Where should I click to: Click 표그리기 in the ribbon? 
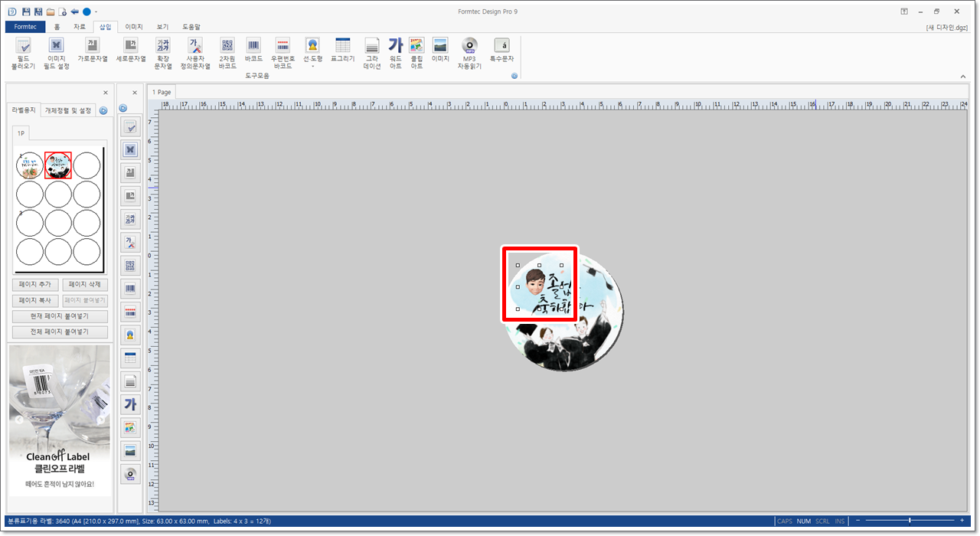[343, 50]
